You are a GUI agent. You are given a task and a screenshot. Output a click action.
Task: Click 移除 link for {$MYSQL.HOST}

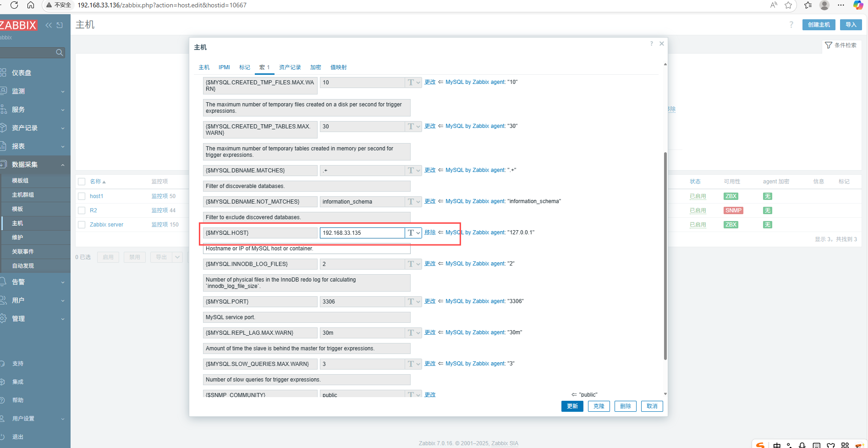pyautogui.click(x=430, y=232)
